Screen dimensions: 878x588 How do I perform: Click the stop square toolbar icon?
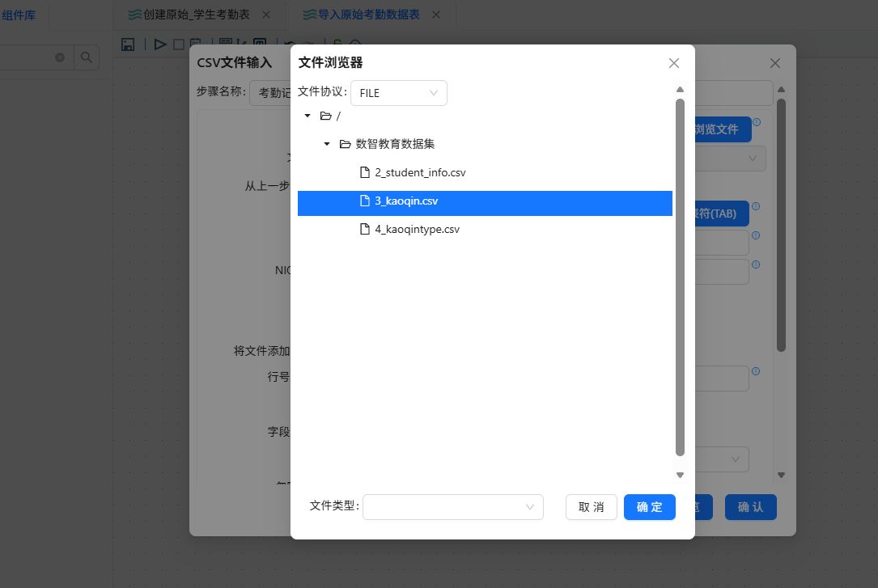(179, 44)
